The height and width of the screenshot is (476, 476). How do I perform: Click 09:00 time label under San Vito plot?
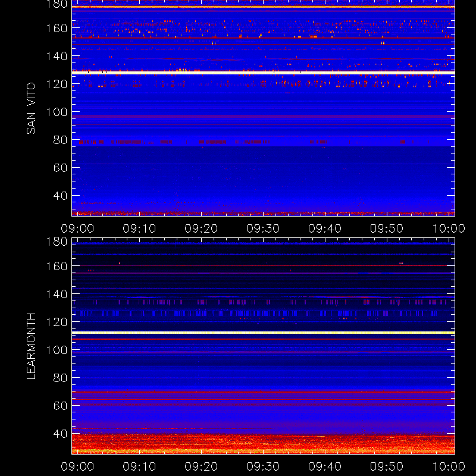(77, 228)
